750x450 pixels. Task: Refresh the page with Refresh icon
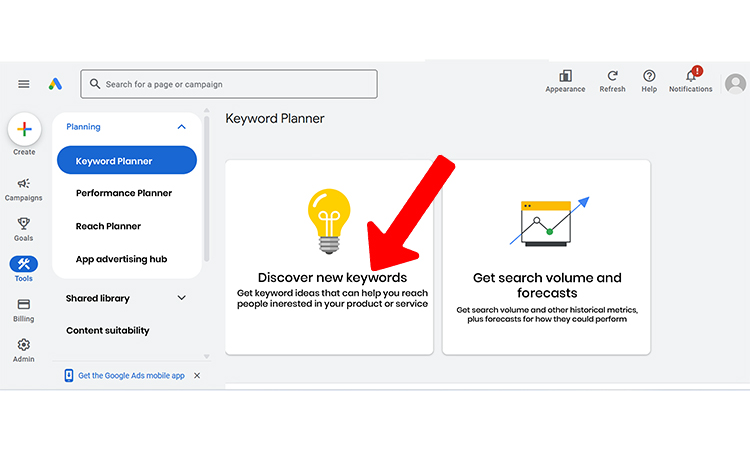click(612, 76)
